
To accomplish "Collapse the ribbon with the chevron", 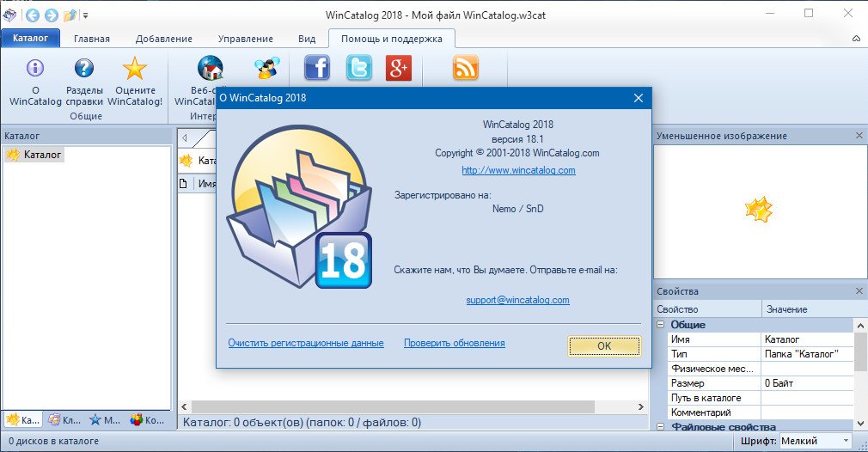I will click(856, 39).
